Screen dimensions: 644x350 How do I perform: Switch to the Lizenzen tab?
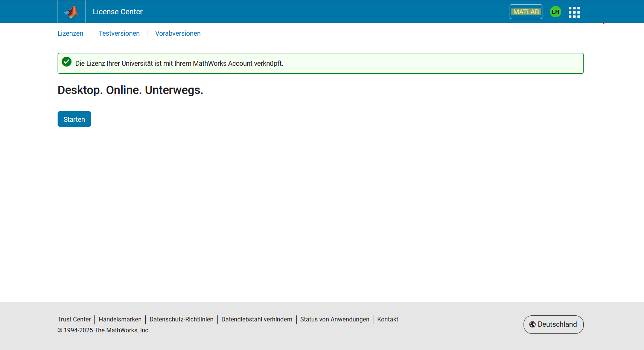[70, 33]
